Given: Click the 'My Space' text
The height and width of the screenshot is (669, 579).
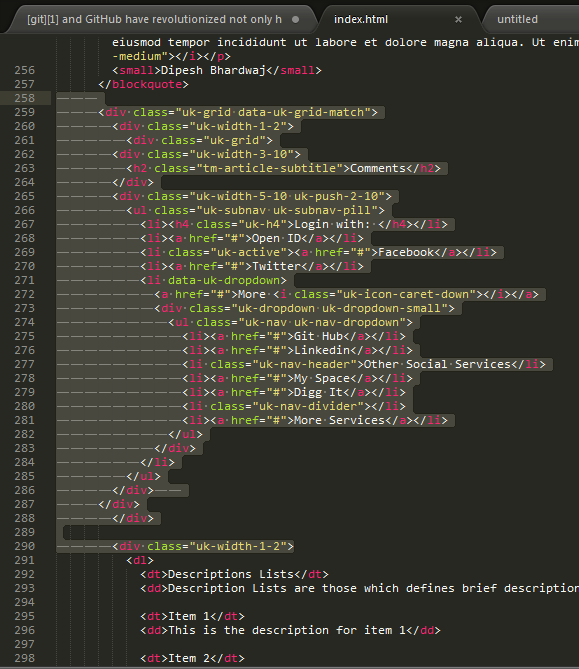Looking at the screenshot, I should click(322, 378).
